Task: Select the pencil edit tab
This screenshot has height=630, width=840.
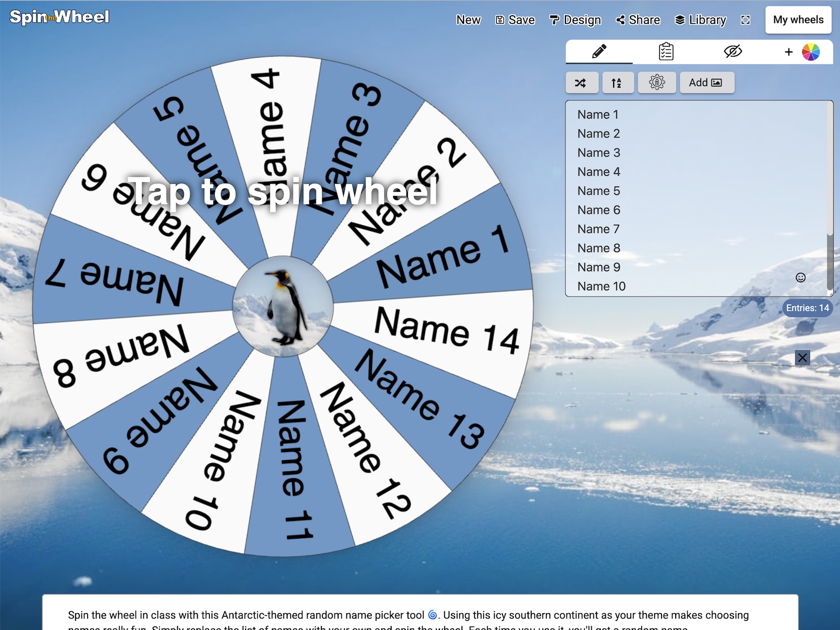Action: [599, 51]
